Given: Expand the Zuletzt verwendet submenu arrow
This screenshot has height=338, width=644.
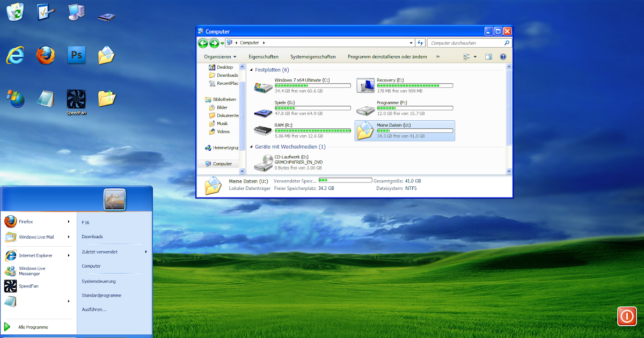Looking at the screenshot, I should point(146,252).
